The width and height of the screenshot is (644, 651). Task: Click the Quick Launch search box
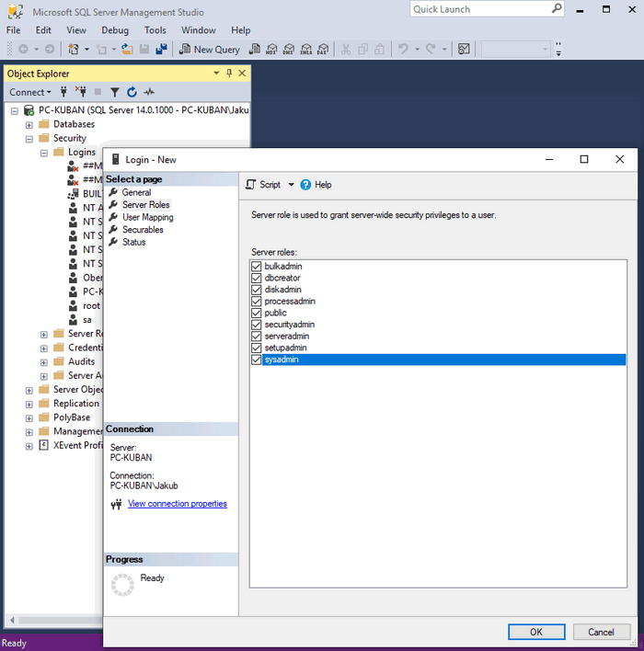point(478,9)
